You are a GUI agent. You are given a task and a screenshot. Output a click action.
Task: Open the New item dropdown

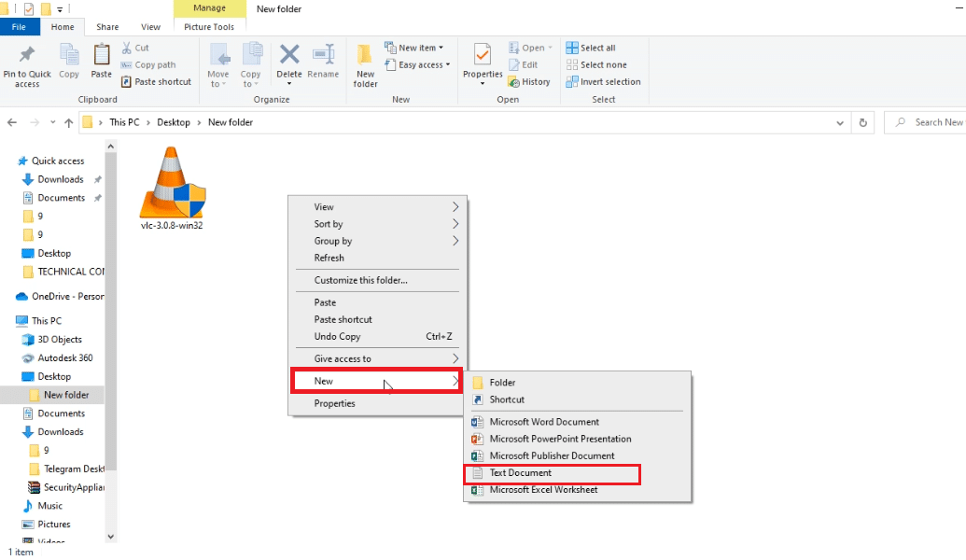(x=414, y=48)
